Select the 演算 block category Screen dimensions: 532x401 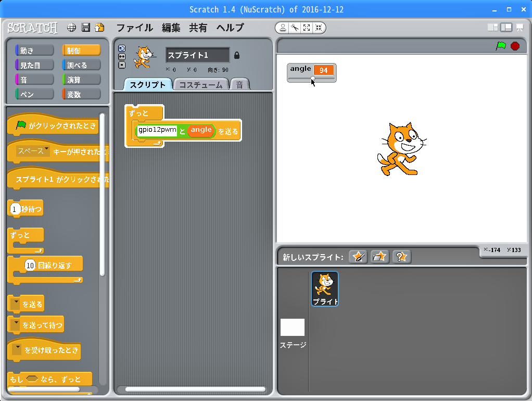click(81, 80)
